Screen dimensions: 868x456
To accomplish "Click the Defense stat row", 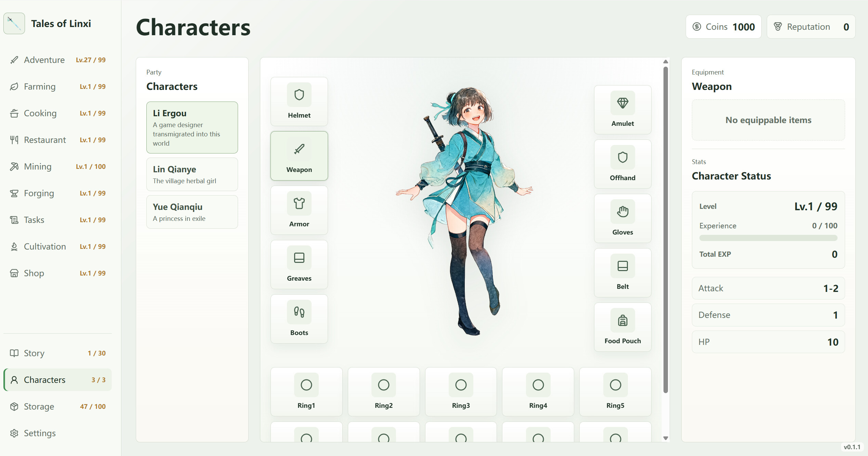I will [x=768, y=315].
